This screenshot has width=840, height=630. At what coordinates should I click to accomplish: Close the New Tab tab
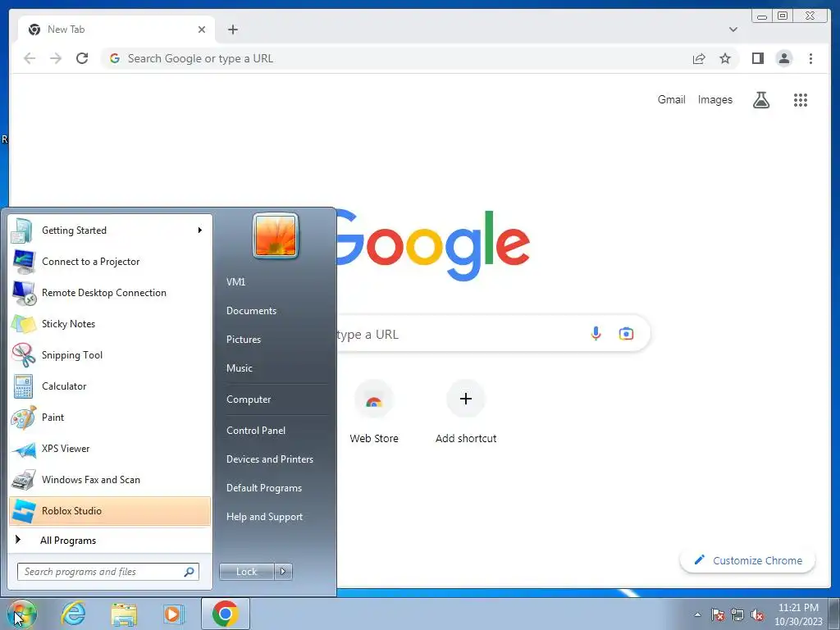click(x=202, y=30)
